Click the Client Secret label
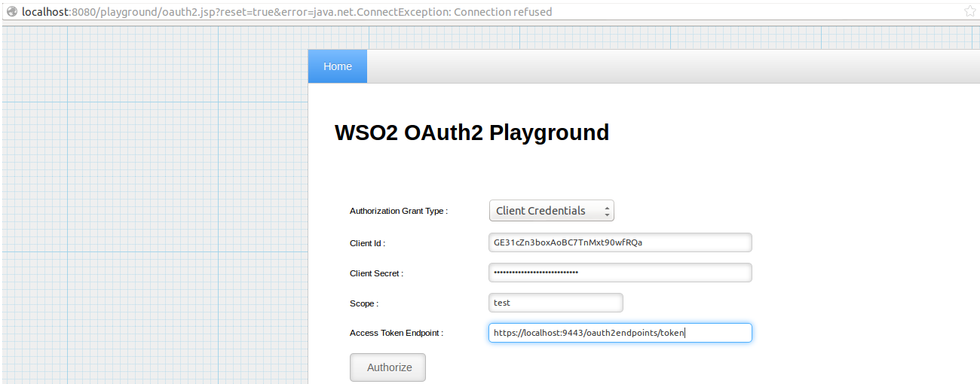Screen dimensions: 980x384 [x=377, y=273]
